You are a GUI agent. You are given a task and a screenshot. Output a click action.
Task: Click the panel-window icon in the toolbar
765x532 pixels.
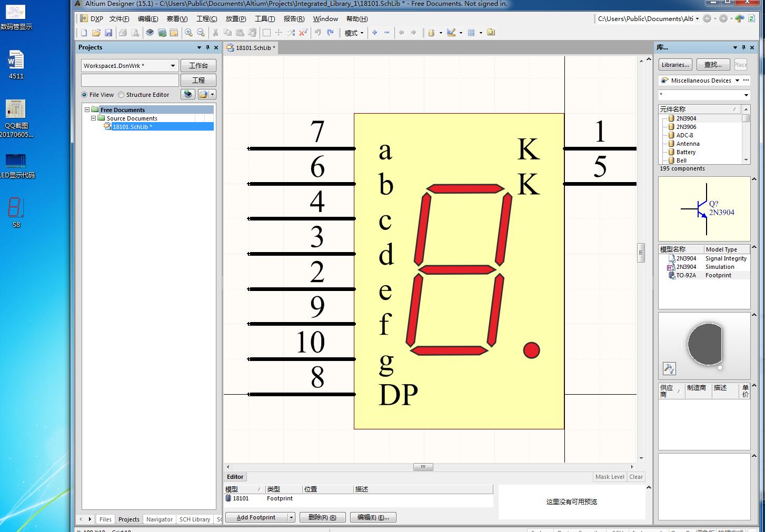point(174,33)
